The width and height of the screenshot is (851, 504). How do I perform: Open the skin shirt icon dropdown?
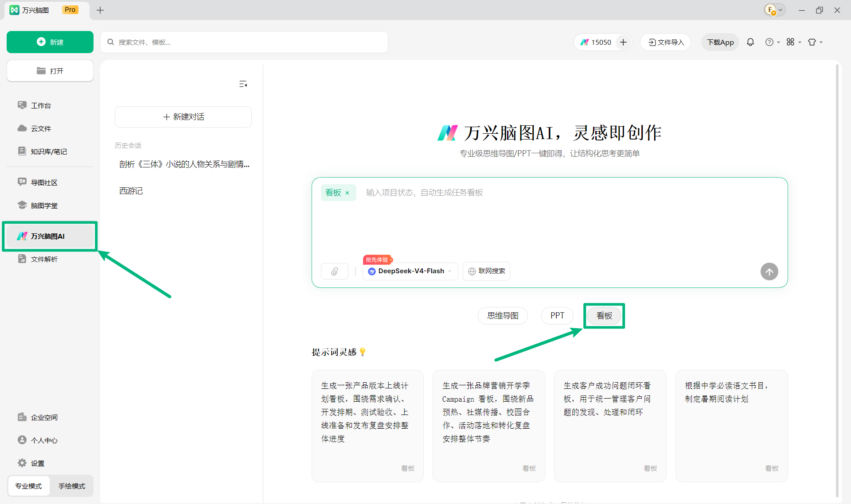tap(815, 42)
